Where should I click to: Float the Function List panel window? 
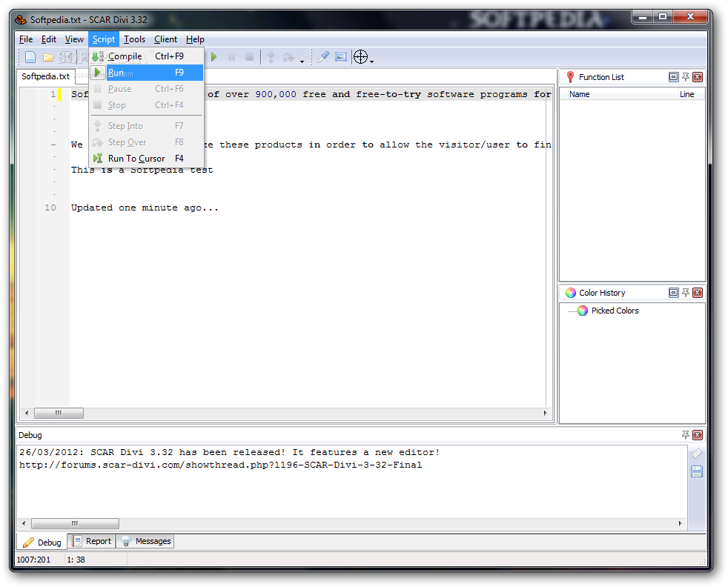tap(673, 77)
